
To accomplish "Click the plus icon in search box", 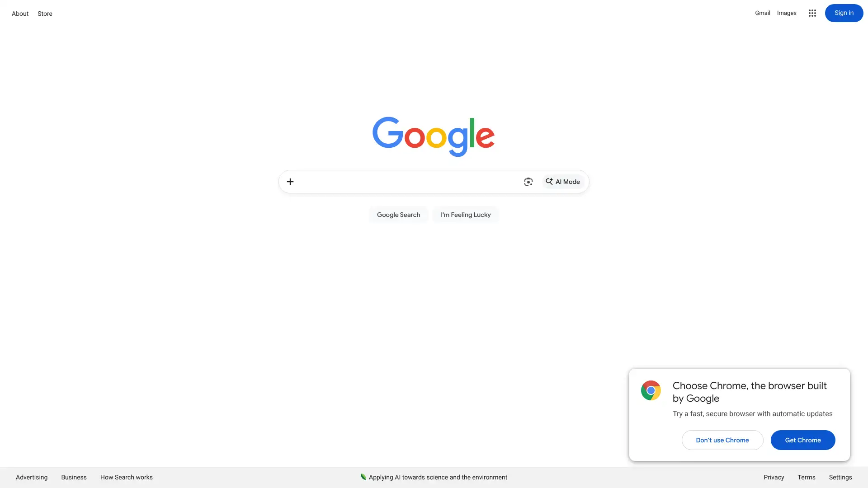I will tap(290, 182).
